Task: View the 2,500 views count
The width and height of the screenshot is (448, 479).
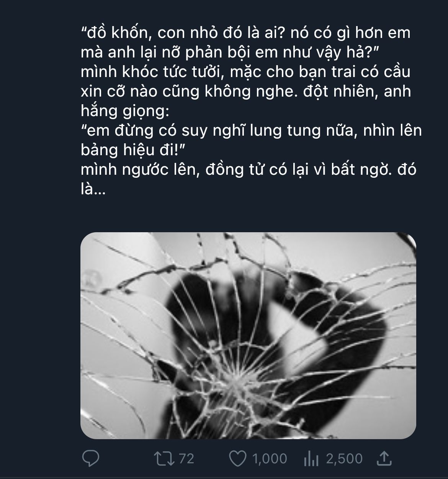Action: click(x=344, y=459)
